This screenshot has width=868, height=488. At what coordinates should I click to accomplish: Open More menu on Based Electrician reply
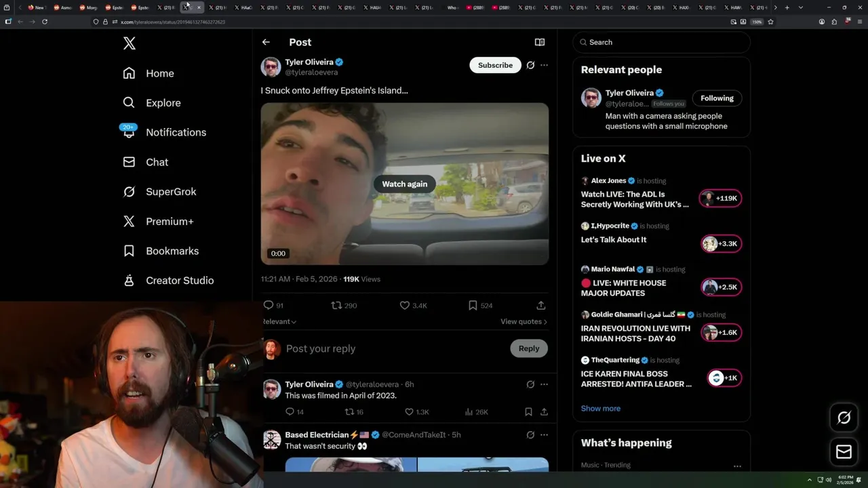(544, 434)
